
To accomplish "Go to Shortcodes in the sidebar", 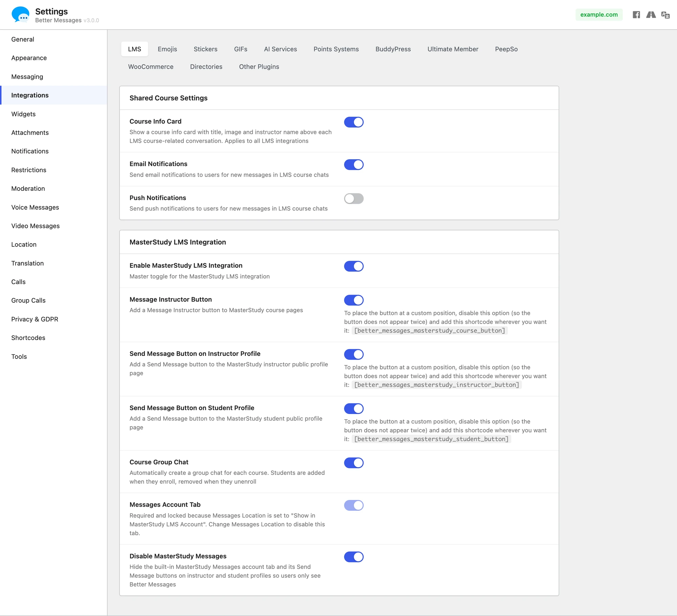I will pos(53,338).
